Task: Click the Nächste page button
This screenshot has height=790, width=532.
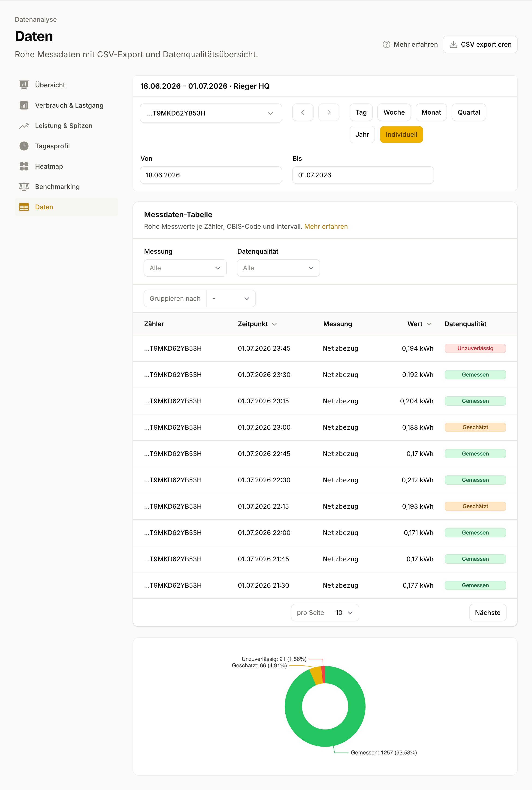Action: click(488, 613)
